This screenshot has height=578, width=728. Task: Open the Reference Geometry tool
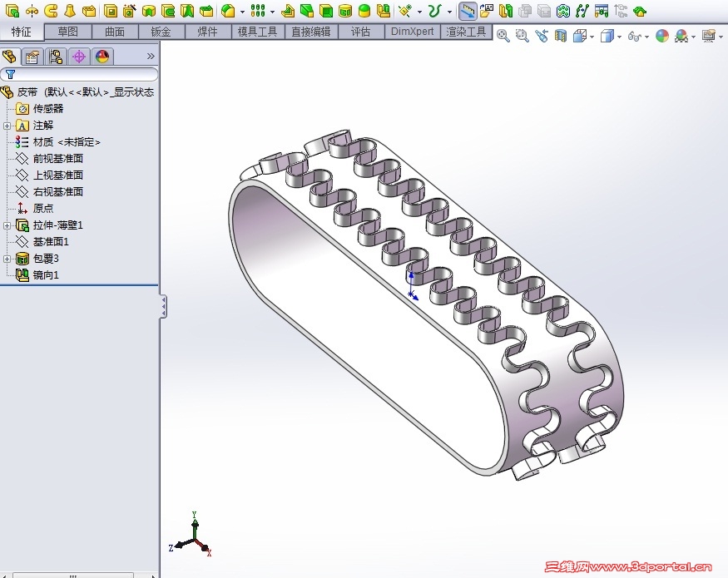pyautogui.click(x=405, y=11)
